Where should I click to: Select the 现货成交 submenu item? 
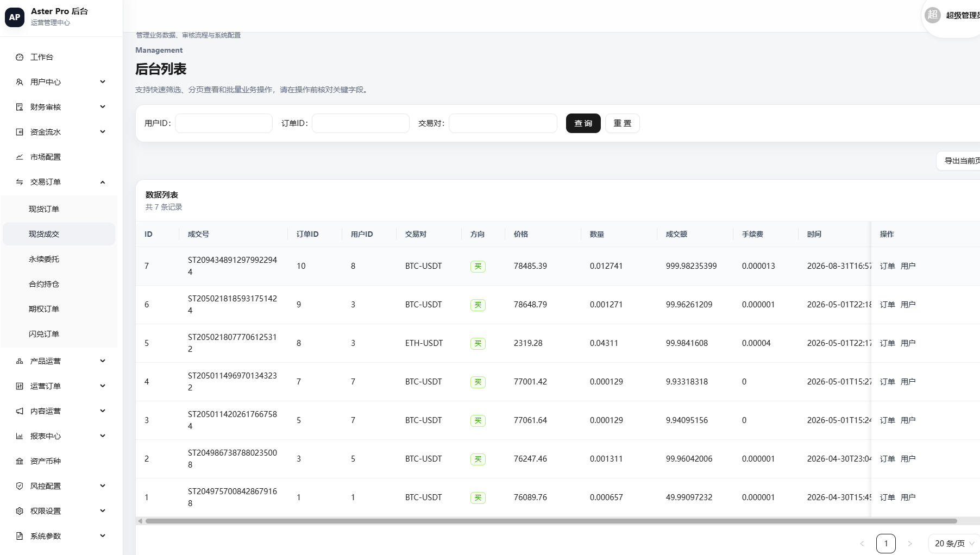point(59,234)
